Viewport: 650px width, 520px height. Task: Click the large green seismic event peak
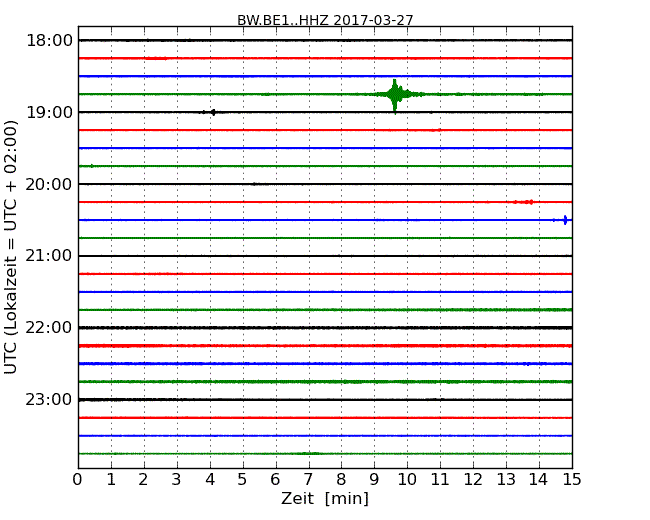[395, 95]
